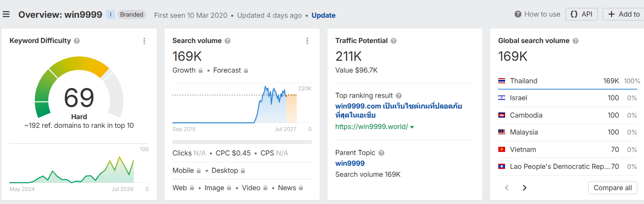
Task: Click the Malaysia flag icon
Action: coord(502,132)
